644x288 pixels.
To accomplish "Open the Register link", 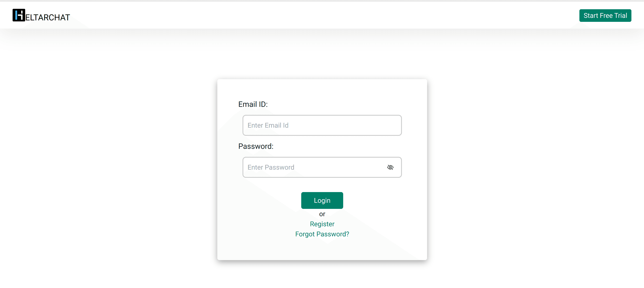I will [322, 224].
